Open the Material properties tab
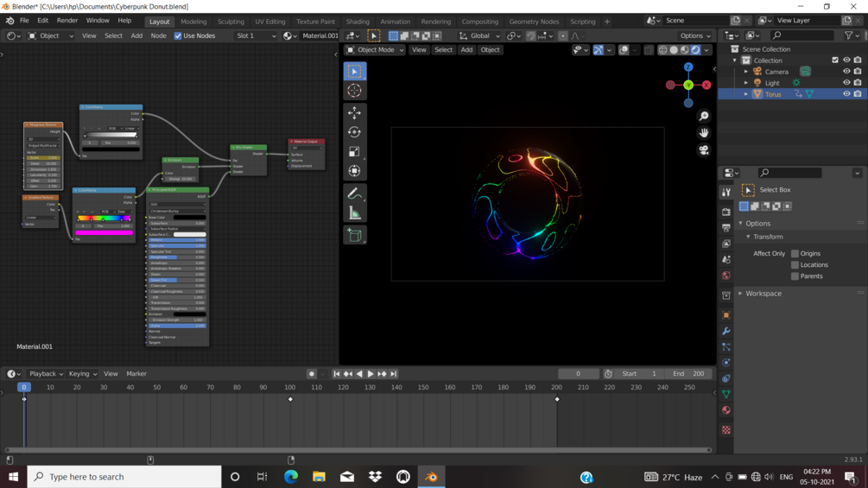Viewport: 868px width, 488px height. [x=726, y=410]
